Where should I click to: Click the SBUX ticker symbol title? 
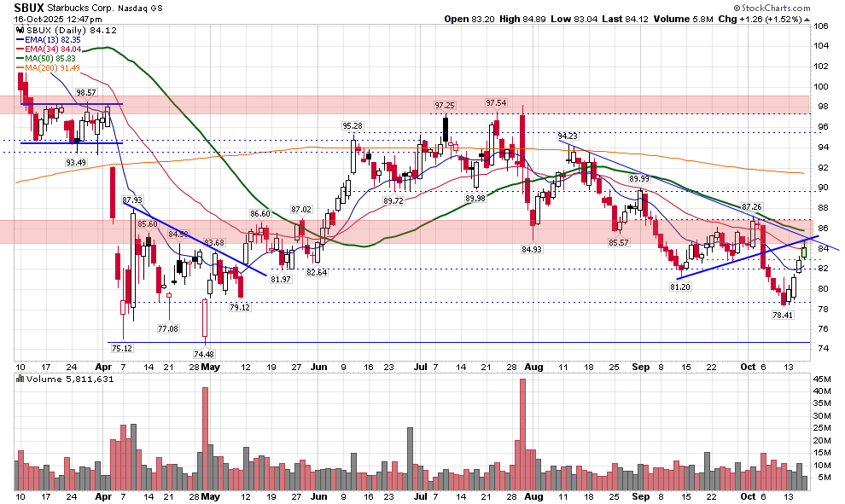point(30,8)
